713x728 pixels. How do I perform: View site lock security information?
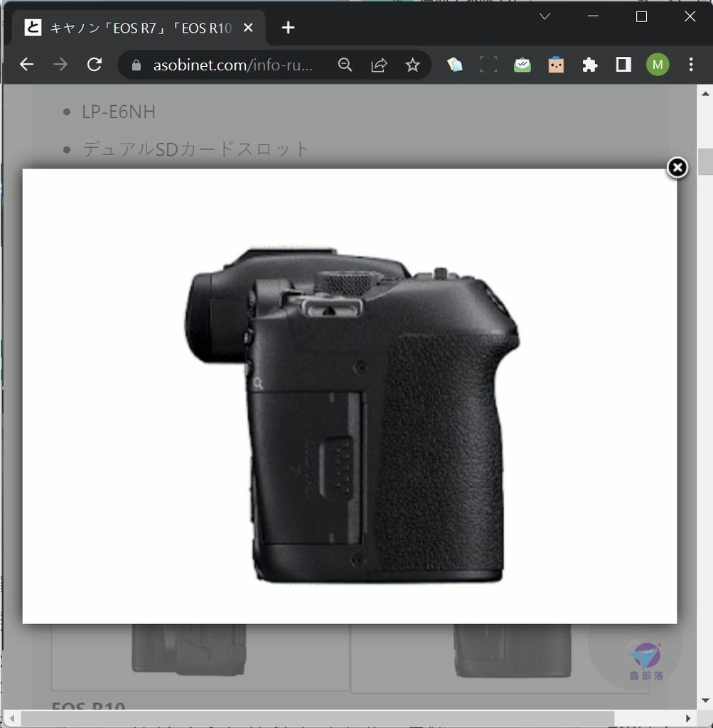point(136,65)
